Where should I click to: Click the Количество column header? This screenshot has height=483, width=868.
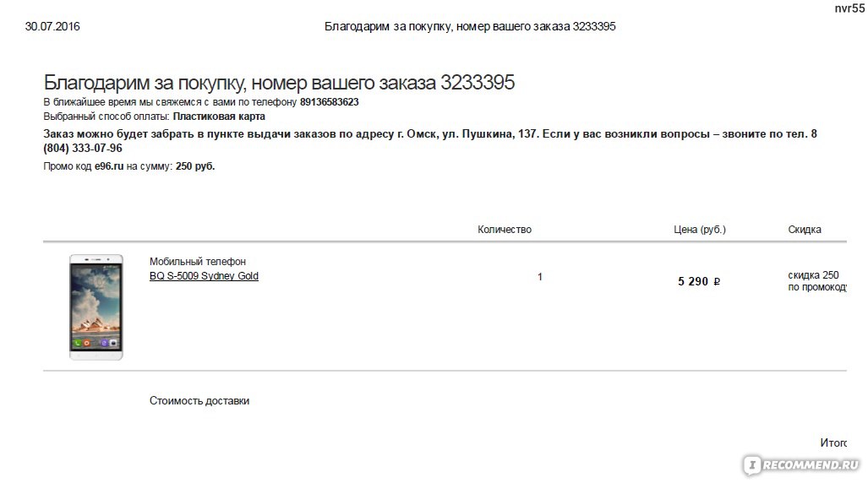(x=505, y=229)
